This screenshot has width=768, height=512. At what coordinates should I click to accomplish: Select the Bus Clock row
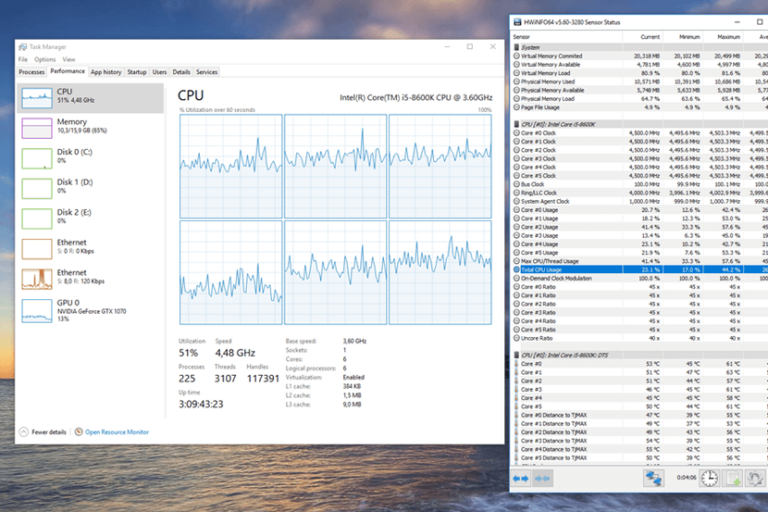[639, 184]
